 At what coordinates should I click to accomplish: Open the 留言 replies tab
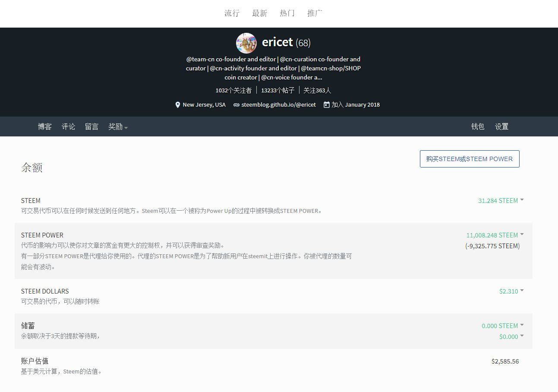point(92,126)
